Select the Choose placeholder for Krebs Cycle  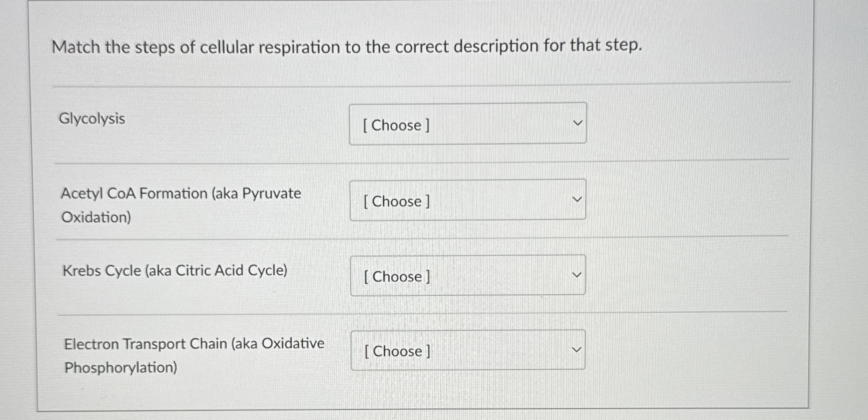click(396, 277)
